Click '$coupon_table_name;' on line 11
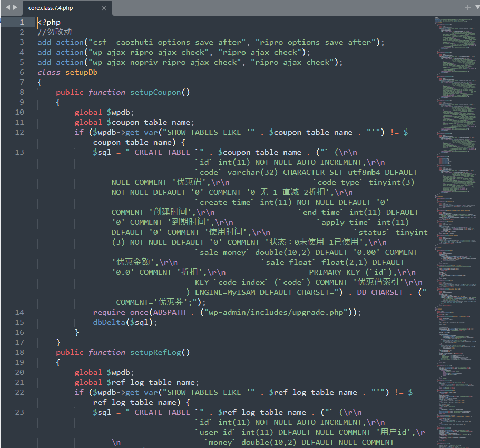The image size is (480, 448). point(150,122)
